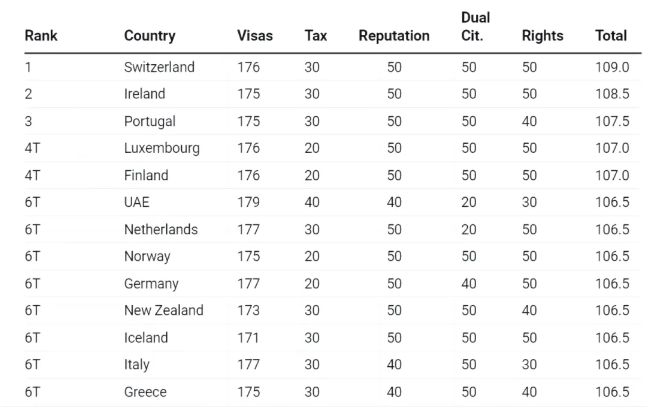Select the UAE country cell
This screenshot has height=413, width=647.
point(138,202)
